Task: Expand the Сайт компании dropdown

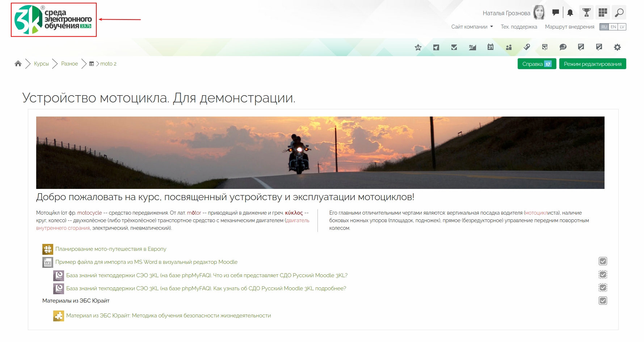Action: [472, 27]
